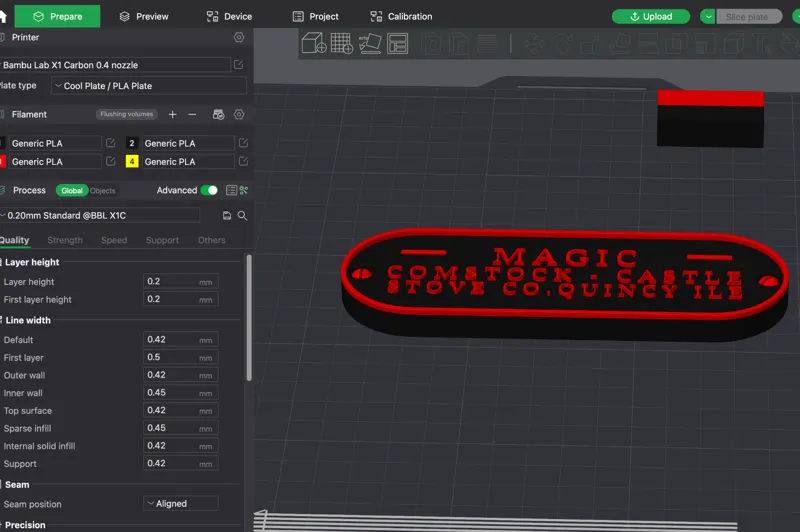Add a filament with plus icon
Screen dimensions: 800x532
(x=172, y=114)
